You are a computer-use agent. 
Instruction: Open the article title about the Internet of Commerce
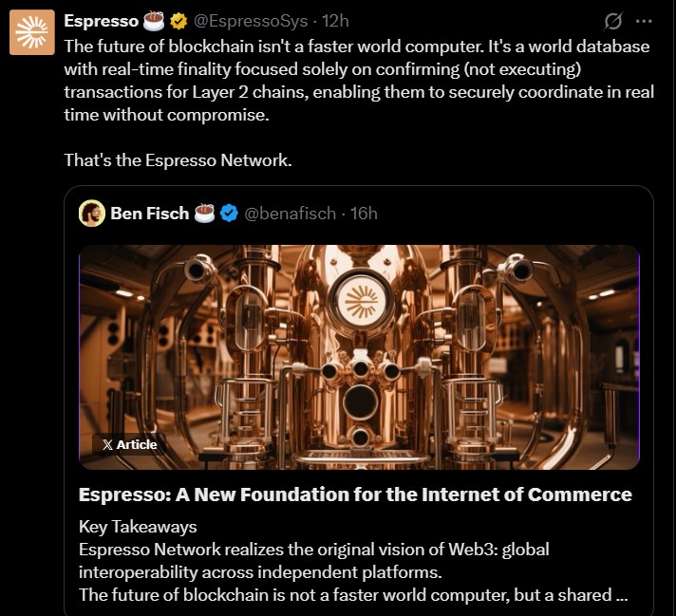pyautogui.click(x=355, y=495)
